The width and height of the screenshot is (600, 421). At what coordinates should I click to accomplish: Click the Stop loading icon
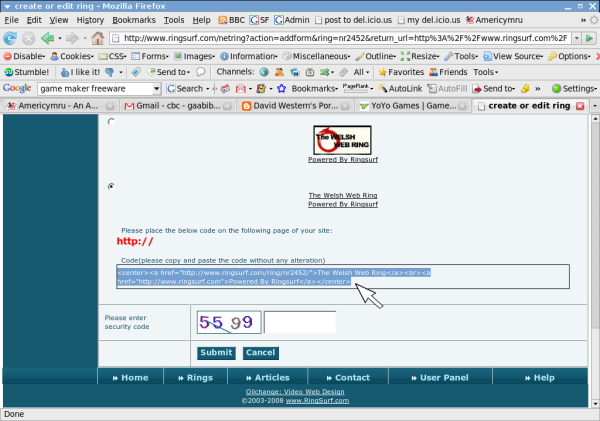click(28, 38)
